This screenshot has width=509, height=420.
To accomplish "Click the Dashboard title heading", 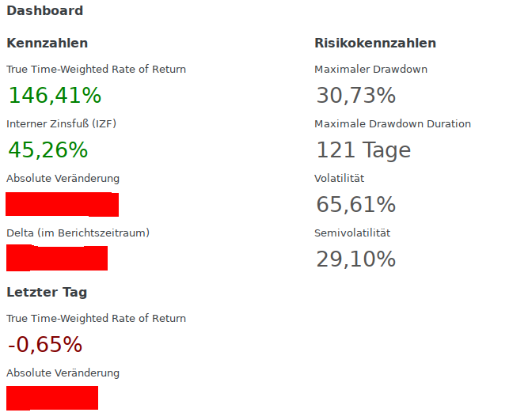I will point(44,11).
